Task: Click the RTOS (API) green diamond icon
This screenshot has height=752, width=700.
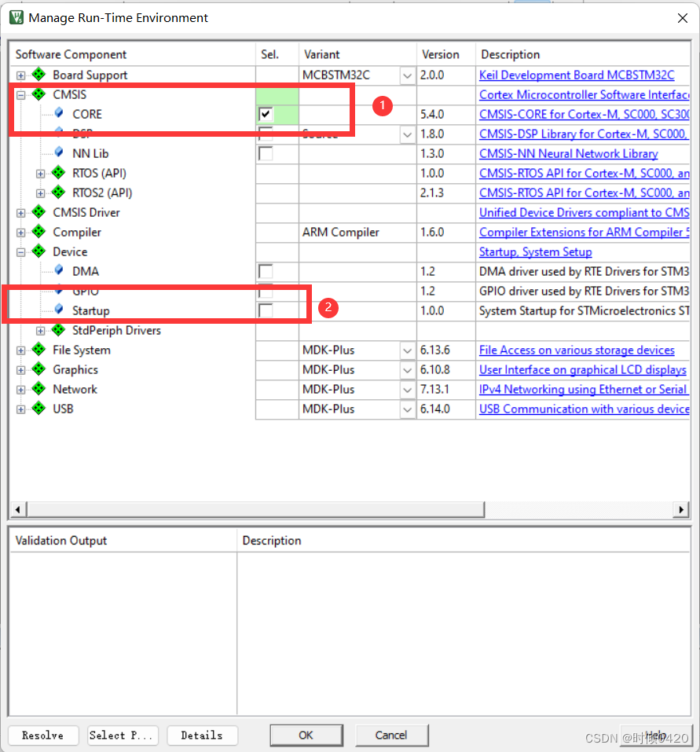Action: (x=58, y=172)
